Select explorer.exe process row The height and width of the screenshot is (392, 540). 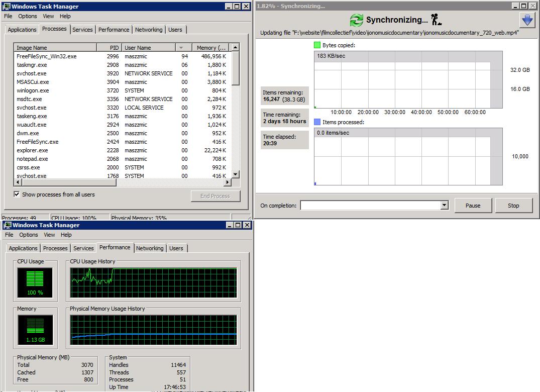tap(122, 150)
